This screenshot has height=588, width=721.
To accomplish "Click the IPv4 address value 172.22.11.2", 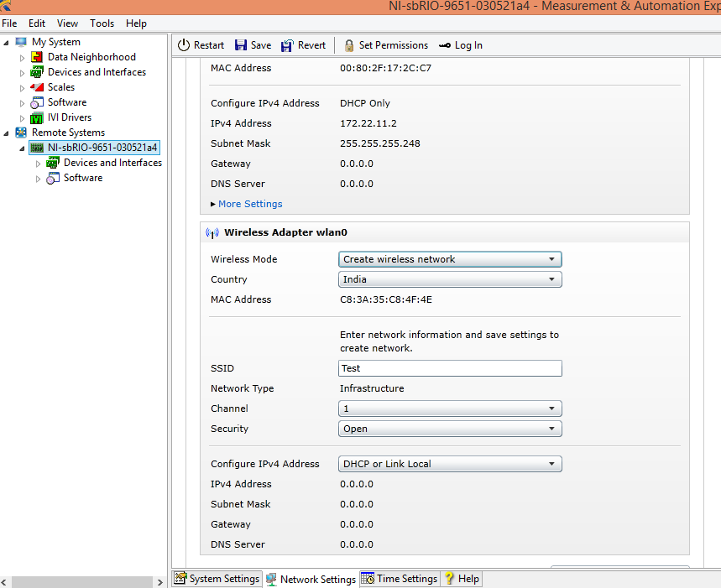I will click(368, 123).
